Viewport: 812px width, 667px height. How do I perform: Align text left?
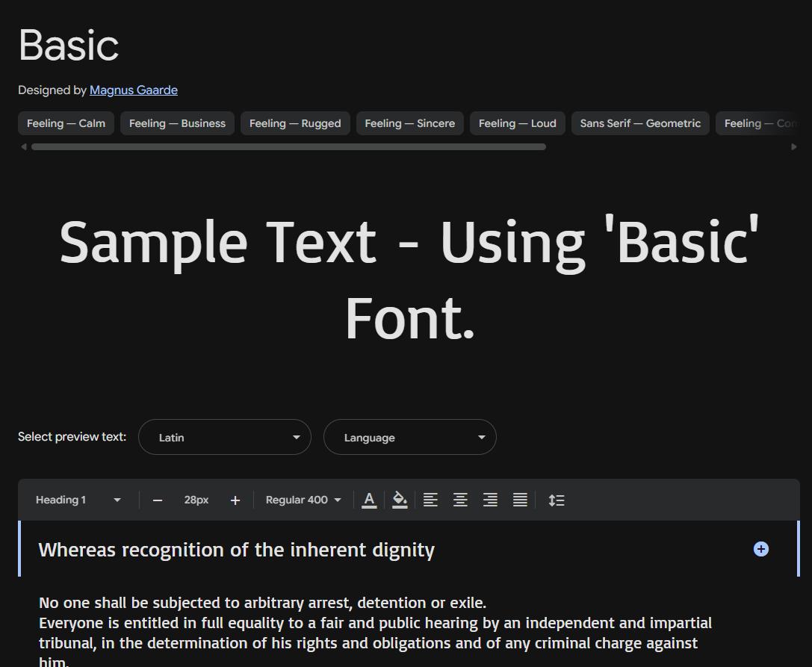[430, 500]
